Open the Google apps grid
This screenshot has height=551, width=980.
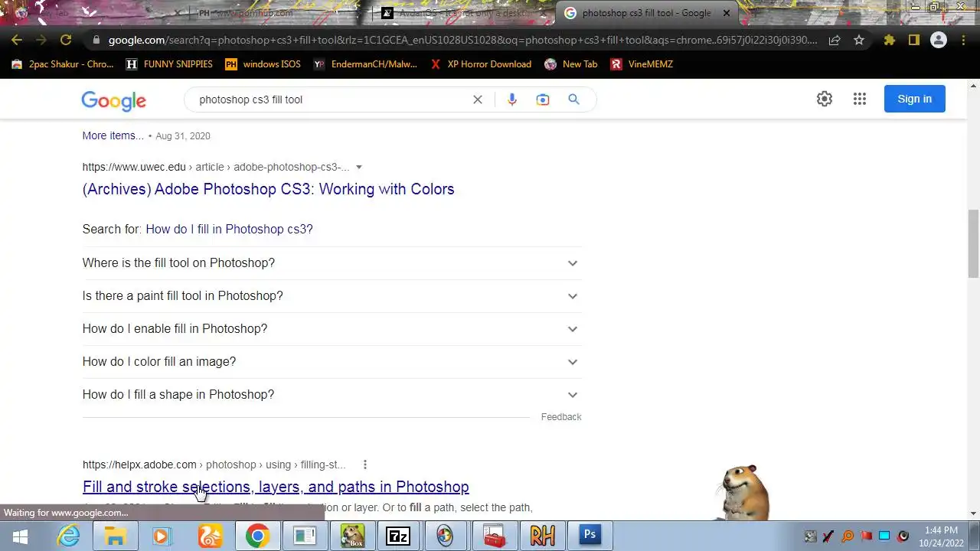(x=860, y=99)
